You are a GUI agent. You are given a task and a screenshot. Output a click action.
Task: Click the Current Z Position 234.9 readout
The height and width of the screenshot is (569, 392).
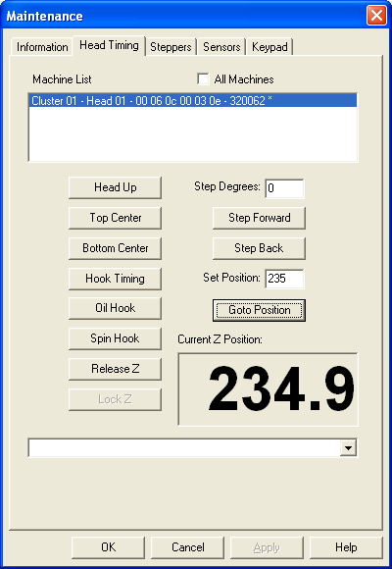[268, 389]
